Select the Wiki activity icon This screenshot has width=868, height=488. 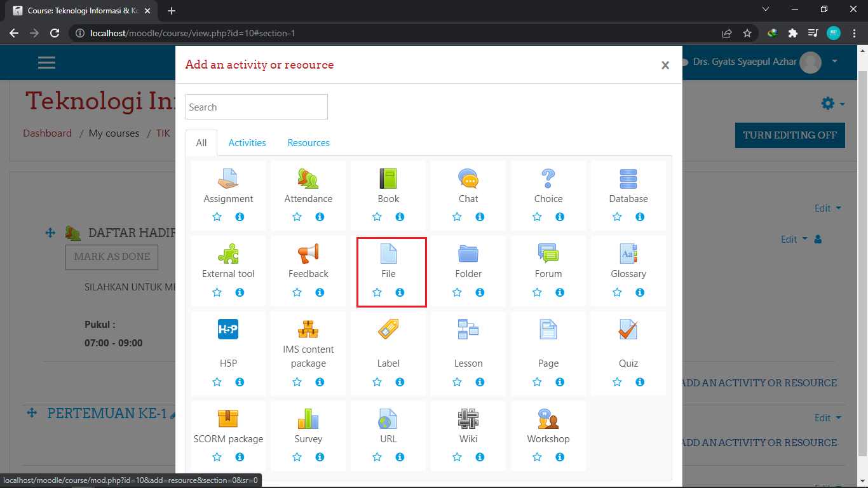click(468, 419)
